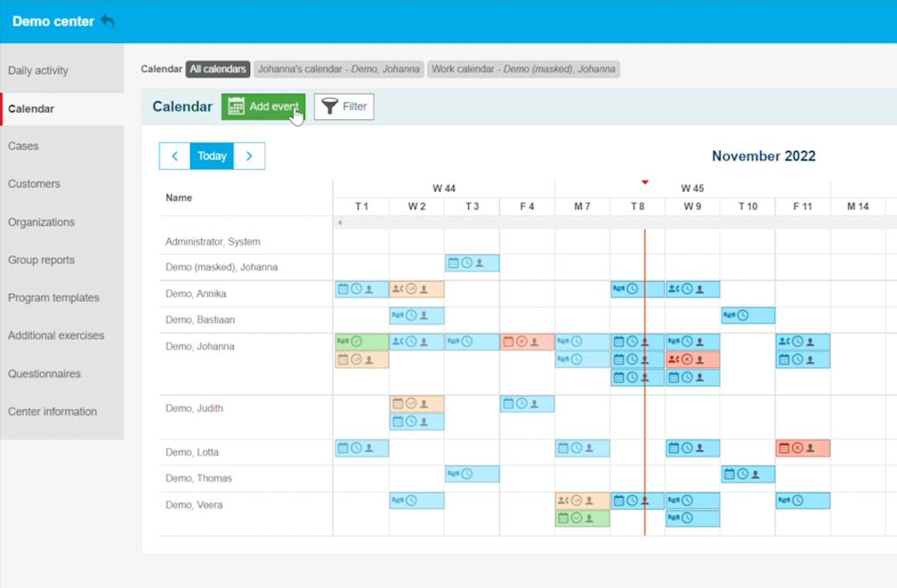Toggle the All calendars filter chip
897x588 pixels.
coord(218,68)
